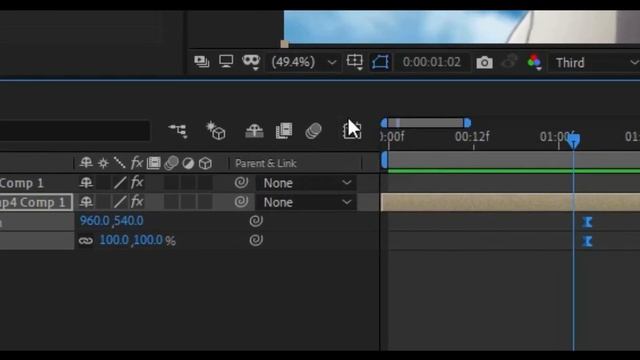640x360 pixels.
Task: Click the Always Preview This View icon
Action: pos(202,62)
